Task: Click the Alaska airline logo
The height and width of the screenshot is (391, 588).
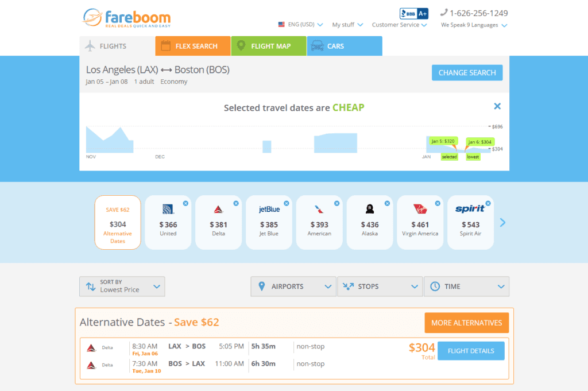Action: click(370, 209)
